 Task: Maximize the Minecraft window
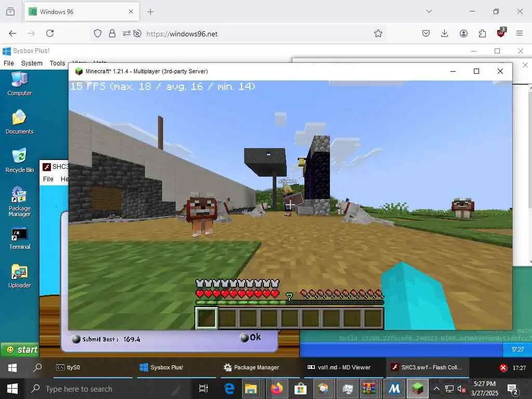point(476,71)
